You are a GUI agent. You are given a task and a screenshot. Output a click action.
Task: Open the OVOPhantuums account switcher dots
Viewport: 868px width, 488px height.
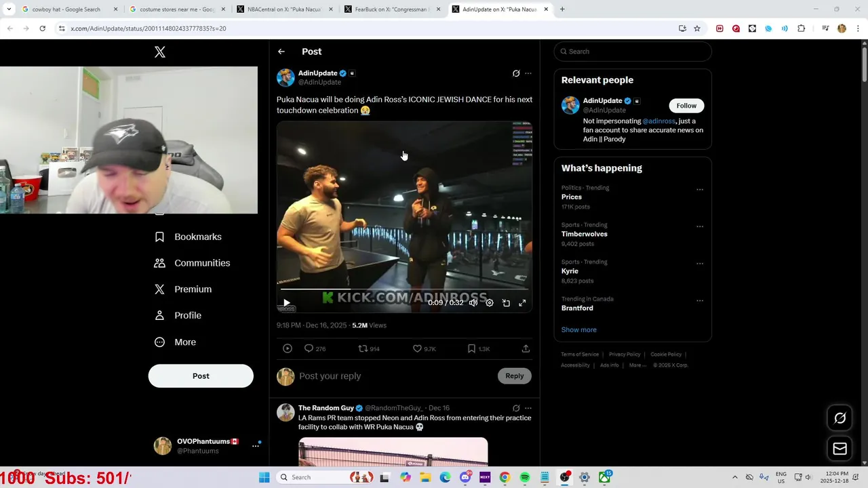256,445
